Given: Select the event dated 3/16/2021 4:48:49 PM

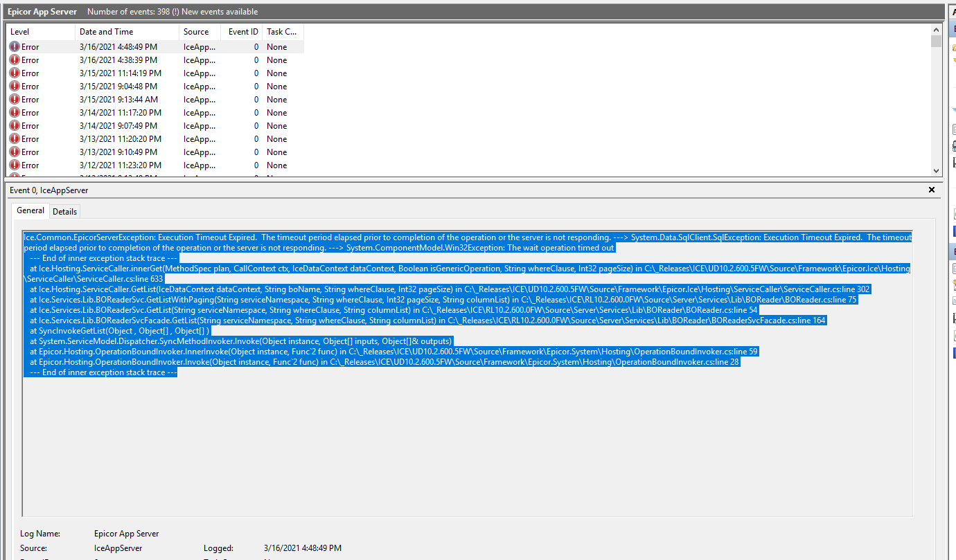Looking at the screenshot, I should pyautogui.click(x=155, y=47).
